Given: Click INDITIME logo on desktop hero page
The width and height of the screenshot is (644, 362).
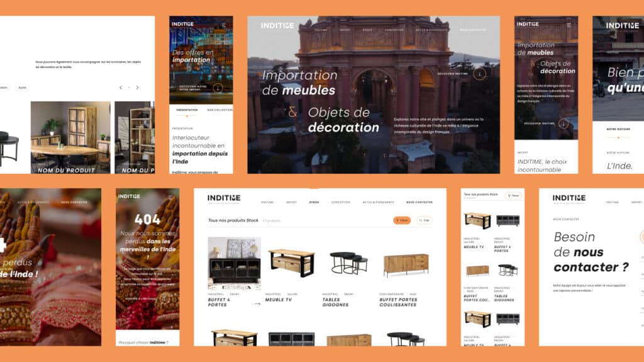Looking at the screenshot, I should pyautogui.click(x=277, y=26).
